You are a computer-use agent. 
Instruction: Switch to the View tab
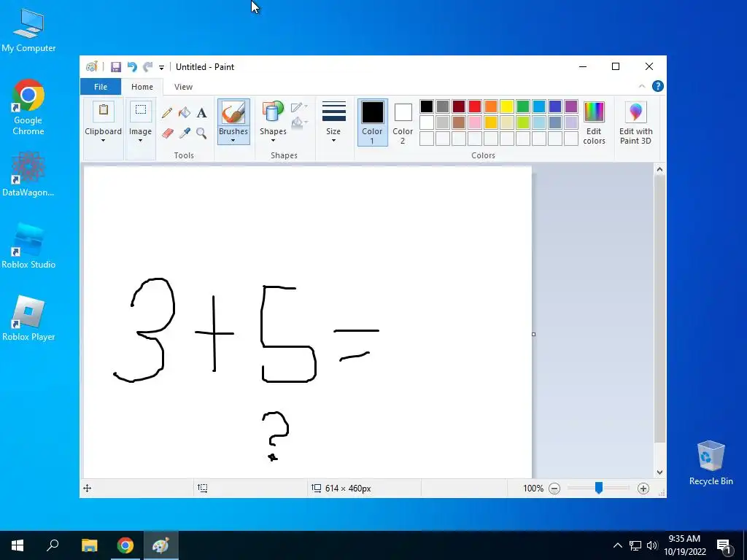click(183, 87)
